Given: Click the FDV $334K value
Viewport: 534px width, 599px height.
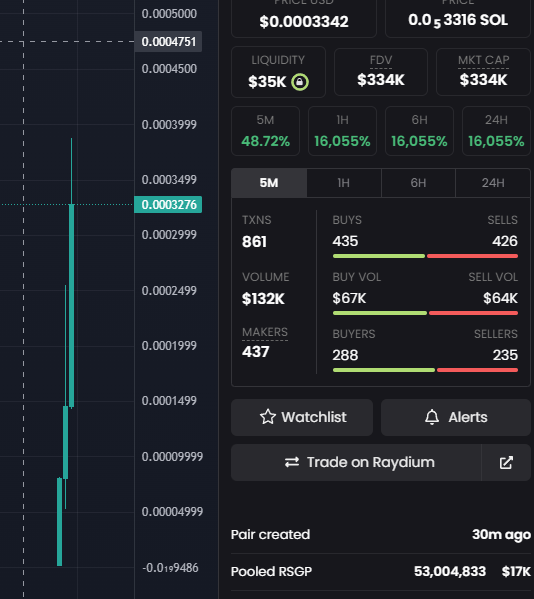Looking at the screenshot, I should point(381,80).
